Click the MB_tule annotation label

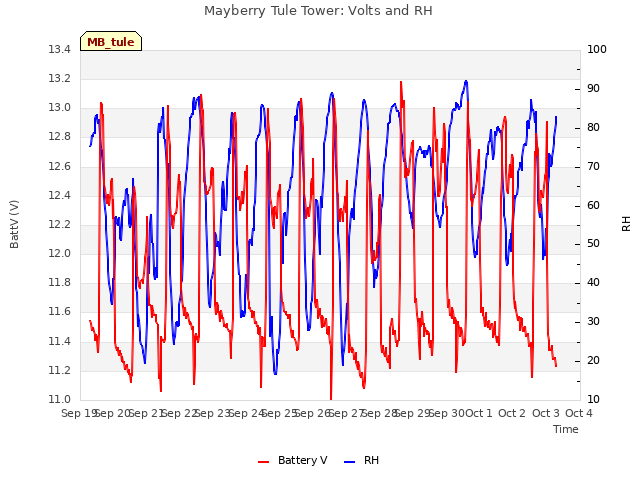[x=111, y=42]
